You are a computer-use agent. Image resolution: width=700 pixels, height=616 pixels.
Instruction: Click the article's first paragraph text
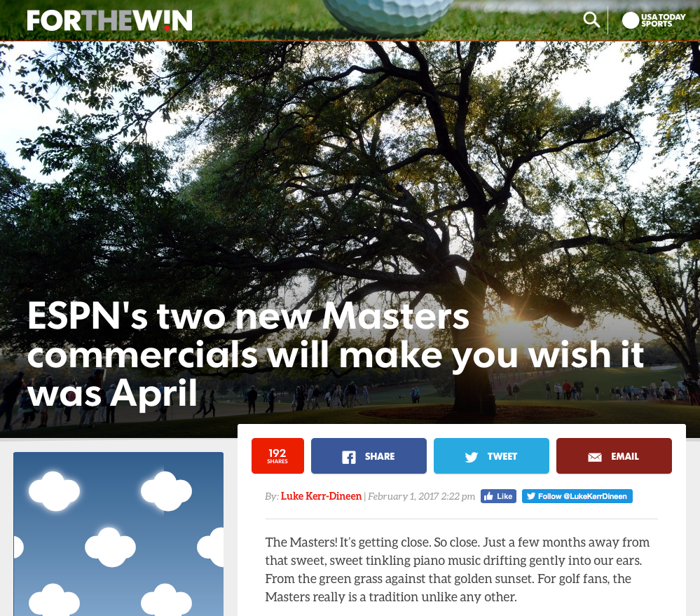coord(457,570)
